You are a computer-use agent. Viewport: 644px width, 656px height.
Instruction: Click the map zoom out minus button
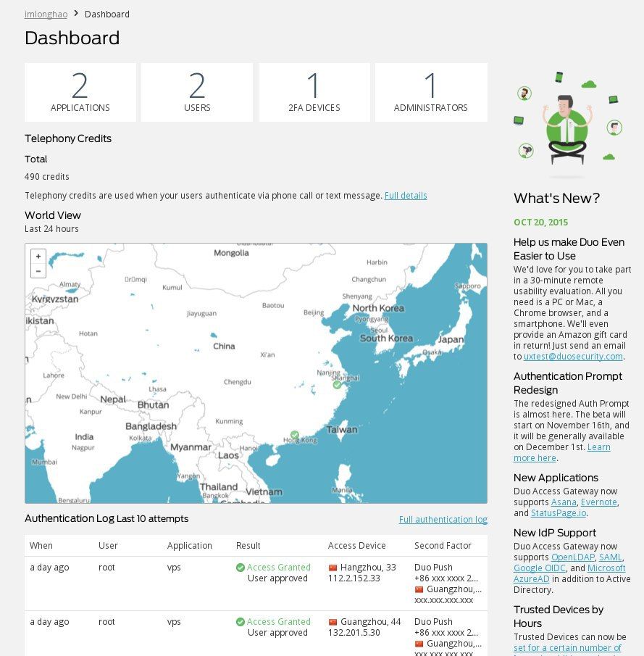(x=38, y=271)
